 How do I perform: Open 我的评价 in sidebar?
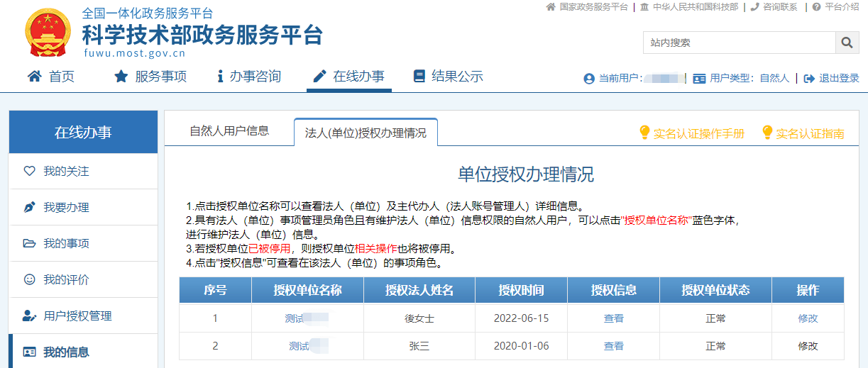click(66, 279)
